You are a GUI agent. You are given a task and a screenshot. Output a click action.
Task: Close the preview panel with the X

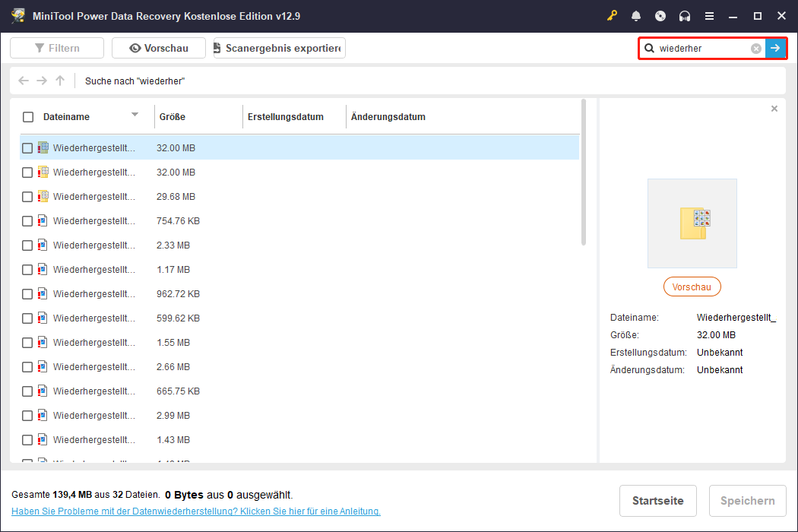tap(774, 109)
